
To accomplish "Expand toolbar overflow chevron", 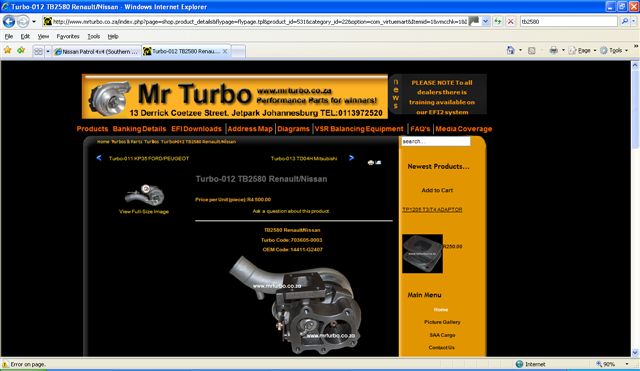I will pos(636,46).
